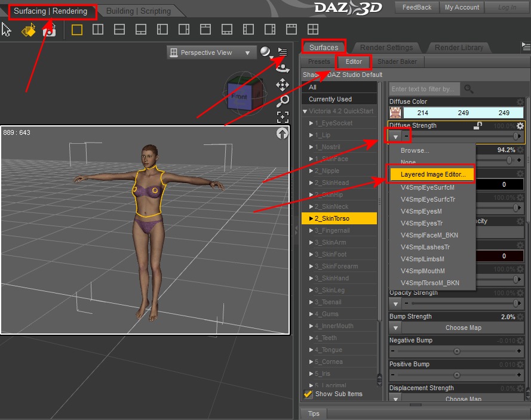
Task: Open Diffuse Color gear settings icon
Action: click(x=520, y=101)
